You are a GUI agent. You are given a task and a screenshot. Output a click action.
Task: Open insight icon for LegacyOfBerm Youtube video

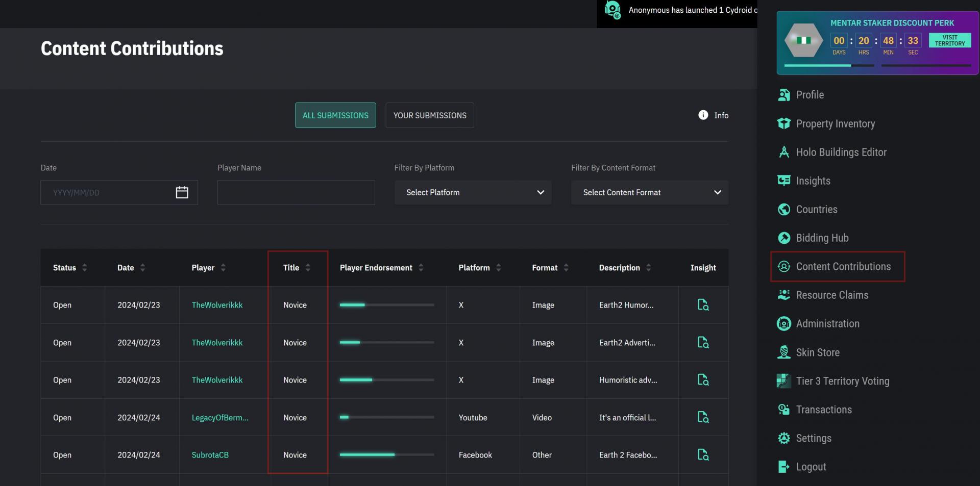(x=703, y=417)
